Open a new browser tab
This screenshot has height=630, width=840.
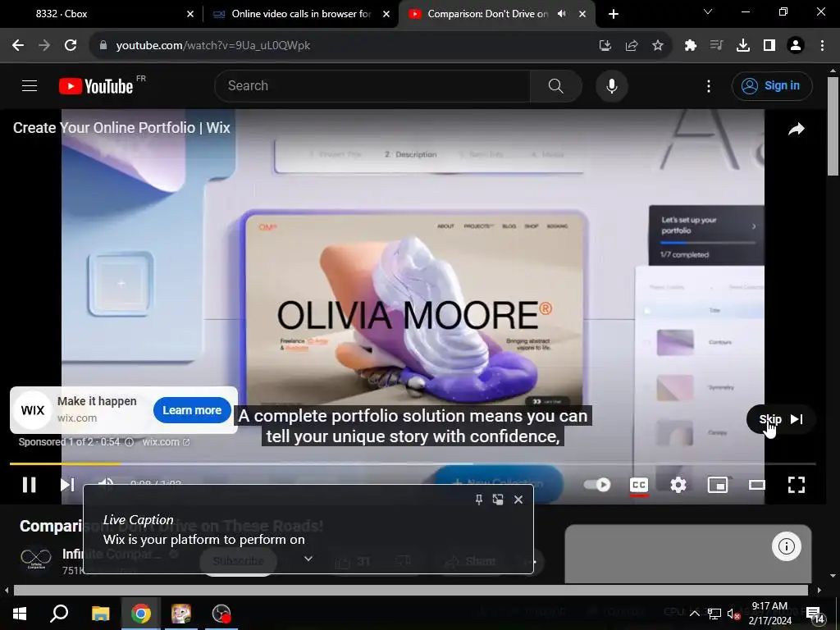[614, 14]
